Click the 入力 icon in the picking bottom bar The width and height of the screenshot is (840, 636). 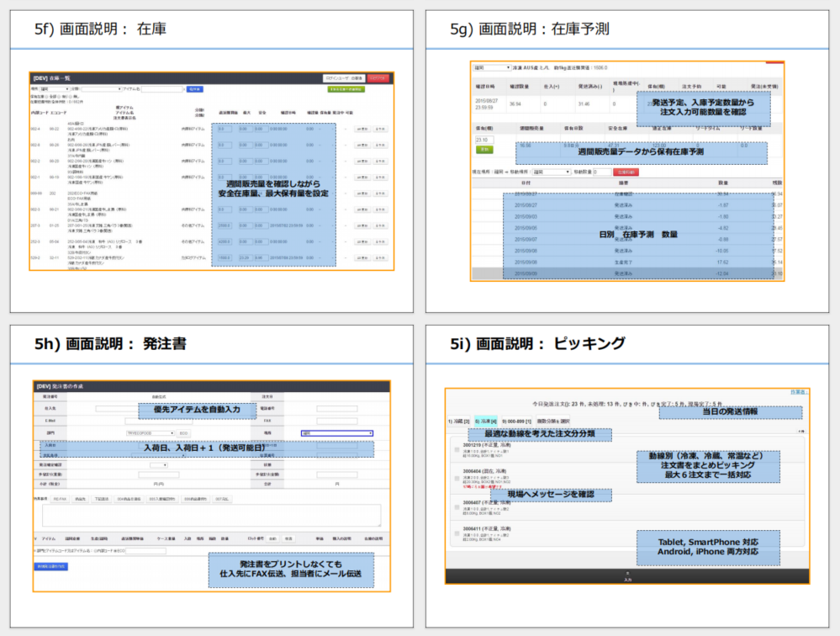[627, 576]
